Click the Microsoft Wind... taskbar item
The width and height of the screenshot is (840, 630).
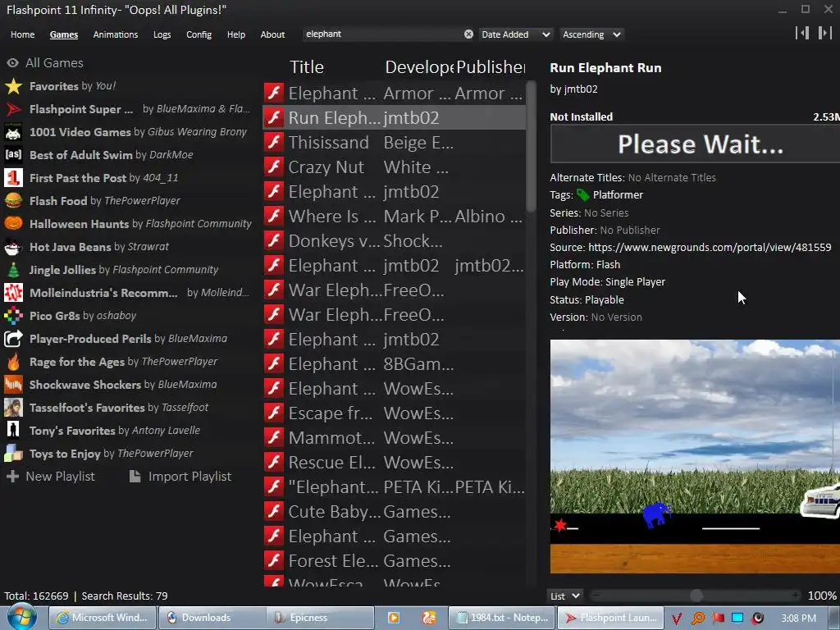103,618
